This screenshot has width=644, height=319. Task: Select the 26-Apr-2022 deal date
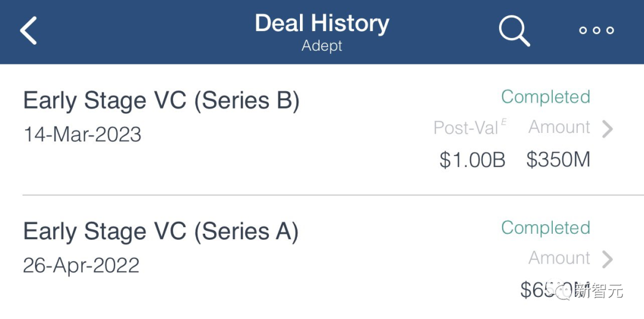point(81,265)
